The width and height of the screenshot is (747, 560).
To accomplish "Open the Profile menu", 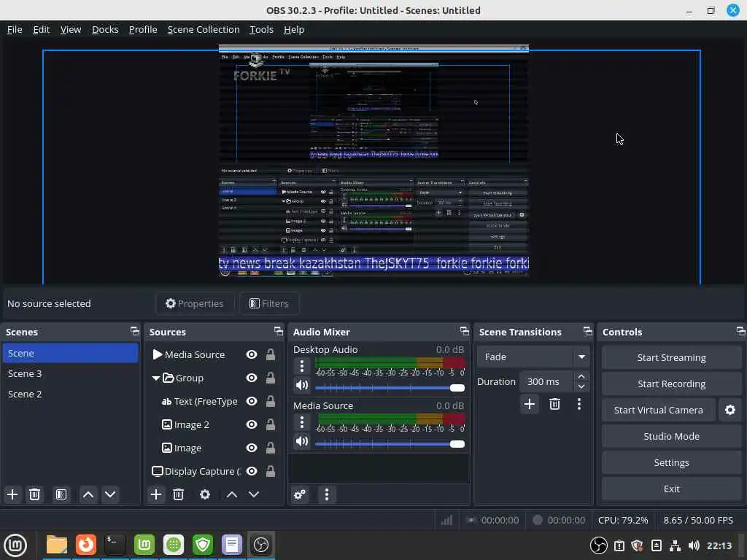I will point(143,29).
